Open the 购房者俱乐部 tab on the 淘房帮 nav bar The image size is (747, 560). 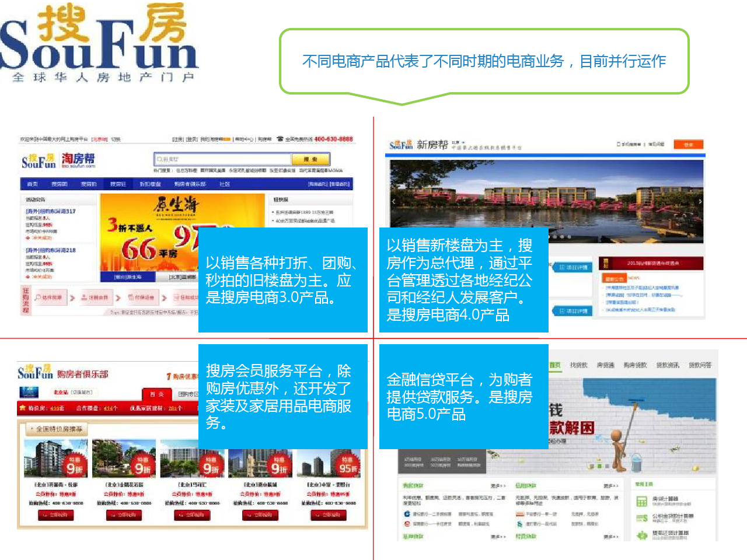pyautogui.click(x=190, y=184)
